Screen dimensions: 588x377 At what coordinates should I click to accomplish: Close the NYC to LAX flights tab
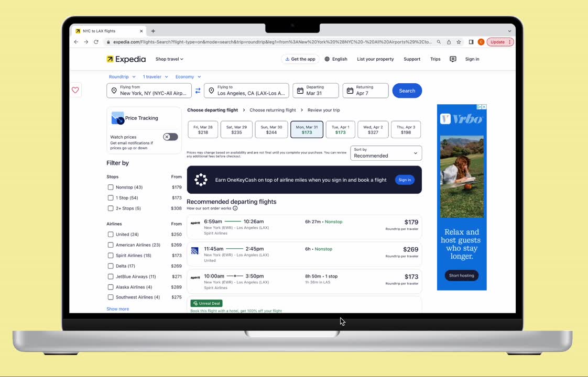(x=141, y=31)
